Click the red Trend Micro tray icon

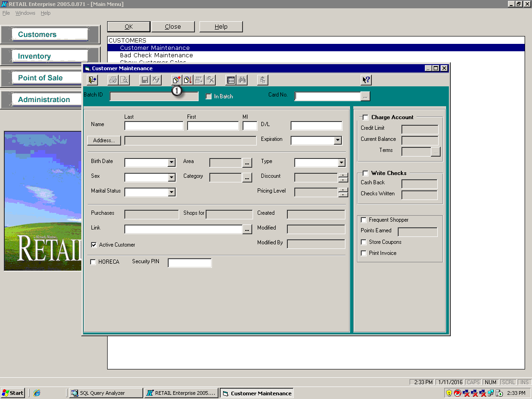[x=457, y=393]
